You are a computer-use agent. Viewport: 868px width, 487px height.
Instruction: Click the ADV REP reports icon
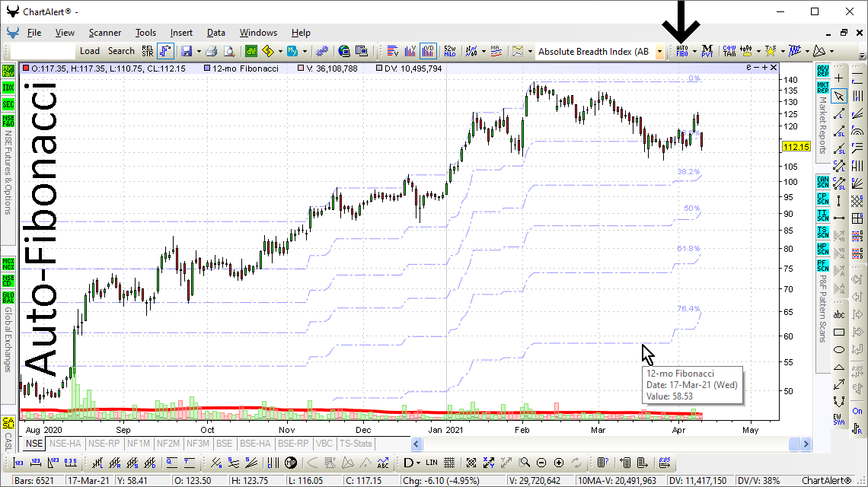[x=822, y=71]
